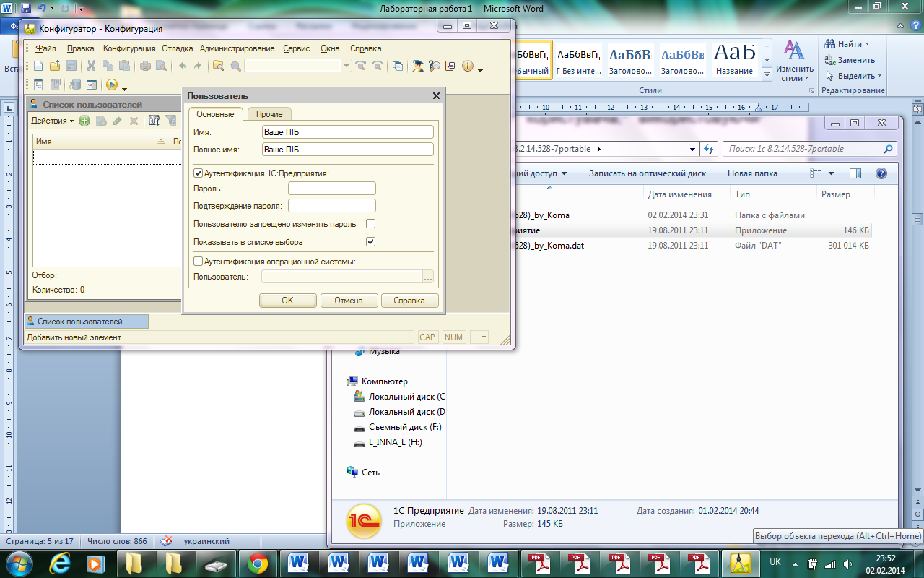924x578 pixels.
Task: Open the Выделить dropdown in Word
Action: pos(854,76)
